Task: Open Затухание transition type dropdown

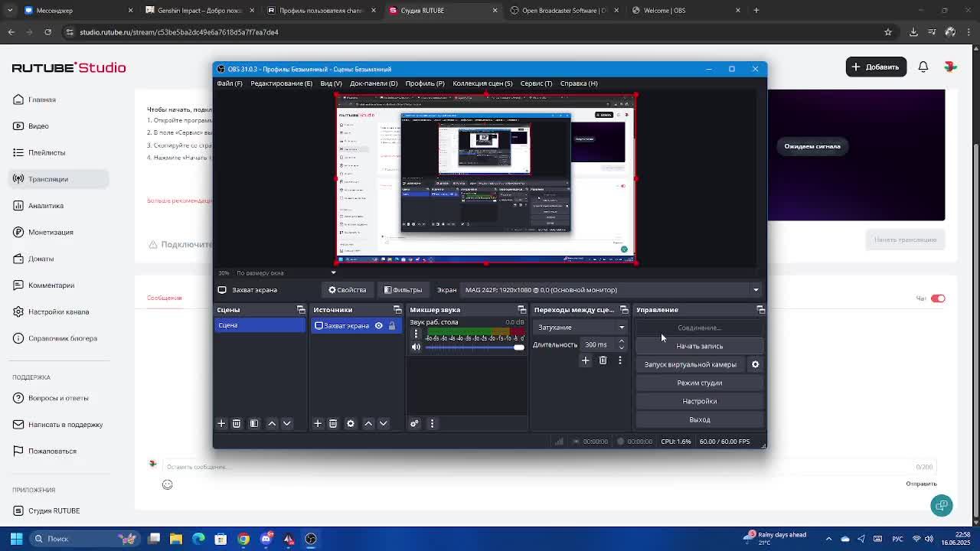Action: click(580, 328)
